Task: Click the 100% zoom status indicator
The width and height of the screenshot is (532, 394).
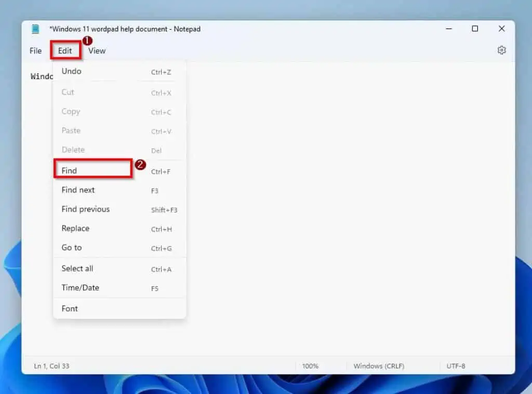Action: click(310, 366)
